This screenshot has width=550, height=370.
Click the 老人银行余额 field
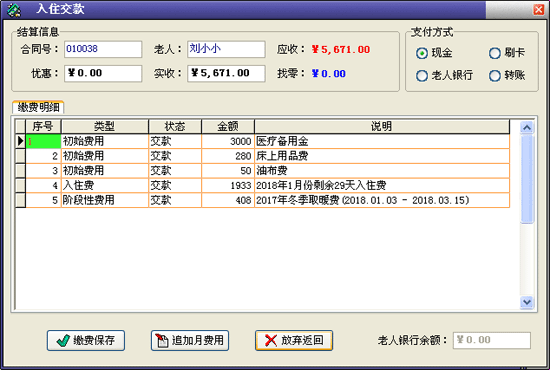pos(492,340)
